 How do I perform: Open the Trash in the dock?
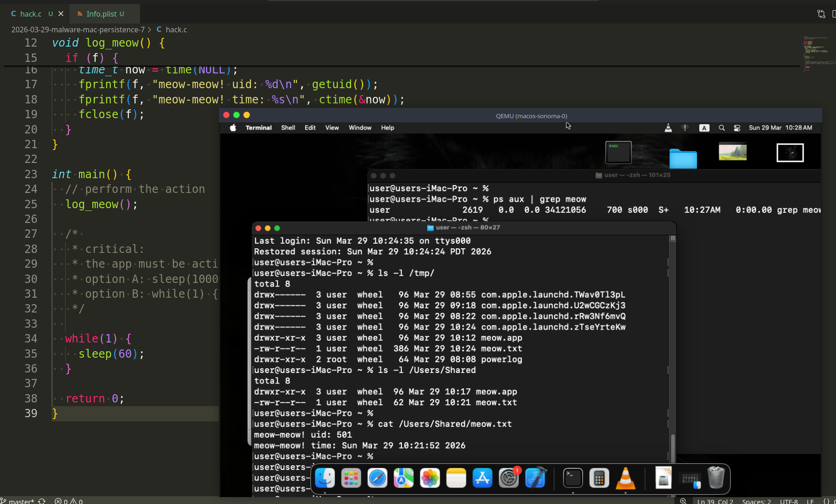pos(715,477)
